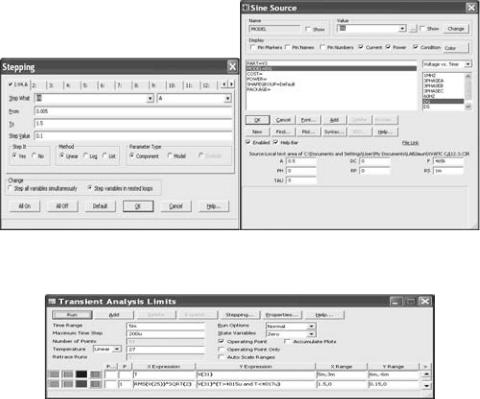The height and width of the screenshot is (399, 480).
Task: Toggle Operating Point checkbox
Action: click(221, 341)
